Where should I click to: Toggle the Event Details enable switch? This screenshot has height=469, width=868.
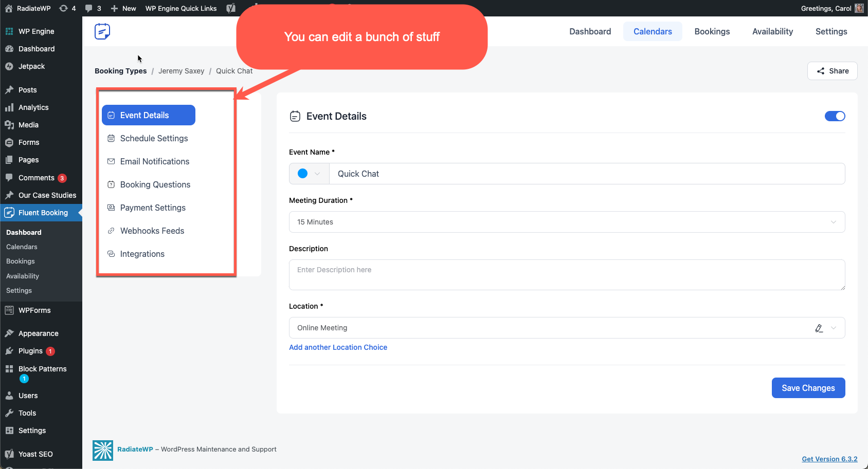835,116
